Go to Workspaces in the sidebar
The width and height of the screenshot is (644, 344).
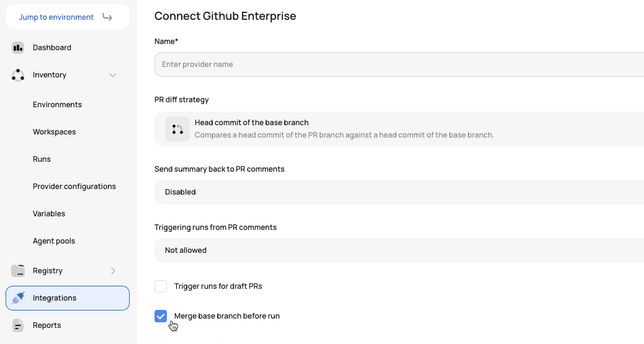pyautogui.click(x=54, y=132)
